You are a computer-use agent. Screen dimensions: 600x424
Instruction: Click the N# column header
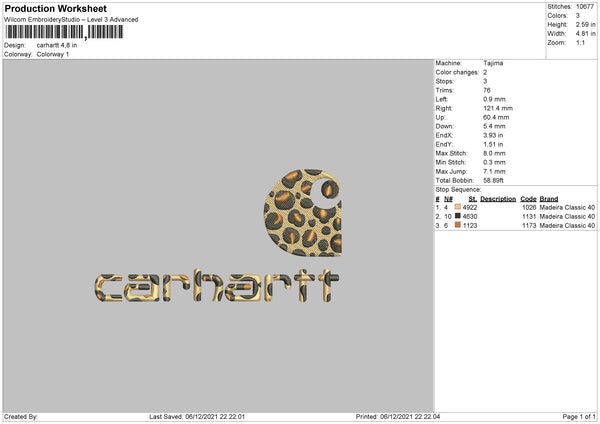[x=447, y=198]
